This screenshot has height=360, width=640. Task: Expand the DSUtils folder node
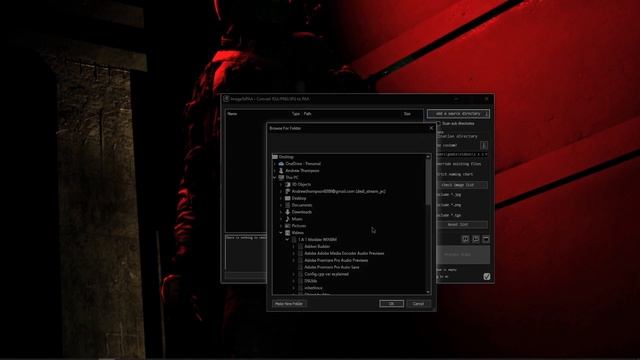click(x=294, y=281)
